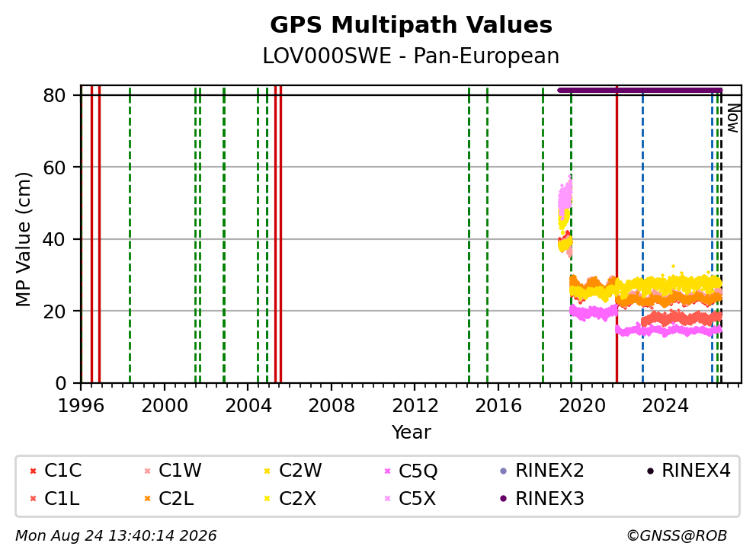Click the purple RINEX3 bar at top
The height and width of the screenshot is (559, 756).
coord(640,90)
